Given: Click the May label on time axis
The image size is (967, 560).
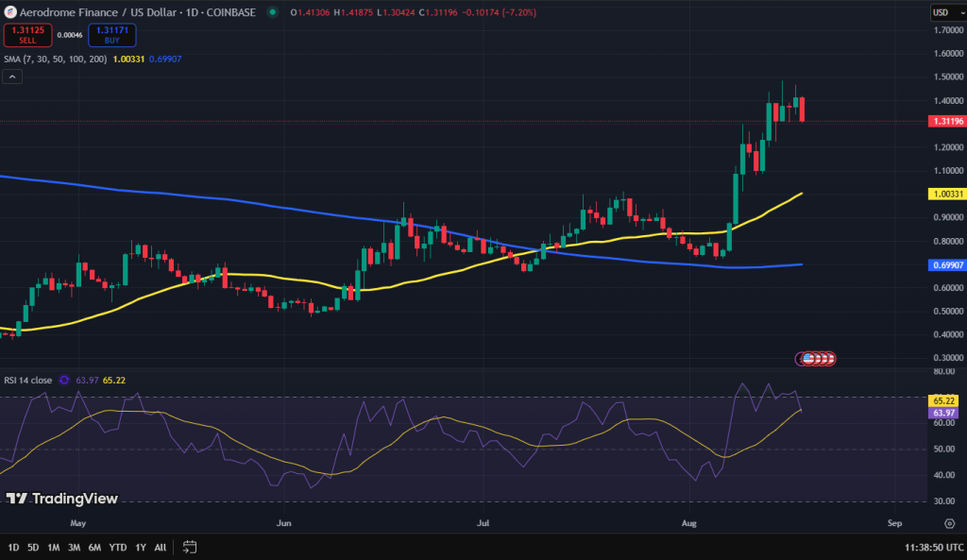Looking at the screenshot, I should click(x=78, y=523).
